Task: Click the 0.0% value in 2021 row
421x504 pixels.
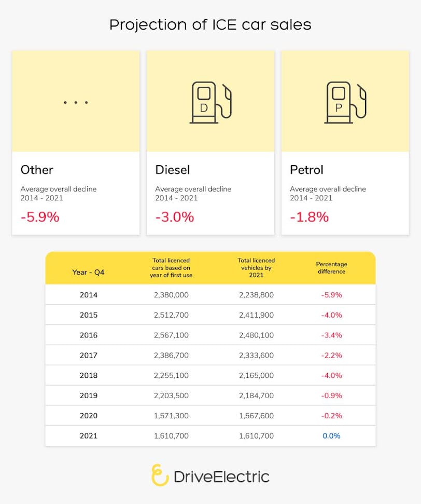Action: (331, 436)
